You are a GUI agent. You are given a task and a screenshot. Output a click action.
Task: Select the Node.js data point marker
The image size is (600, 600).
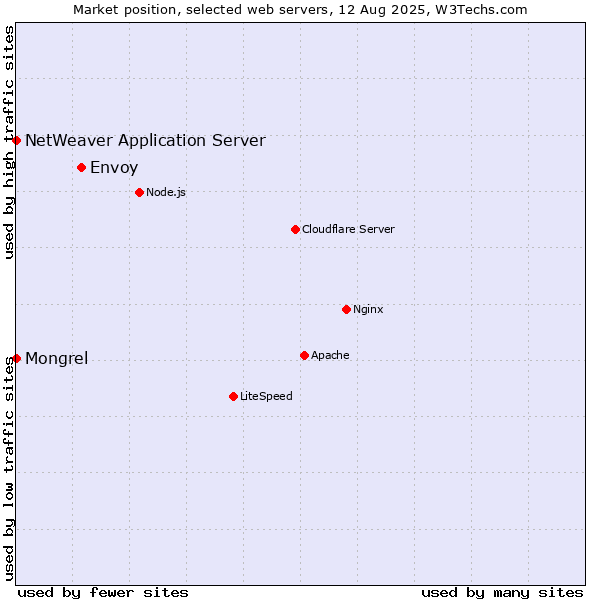pyautogui.click(x=140, y=192)
